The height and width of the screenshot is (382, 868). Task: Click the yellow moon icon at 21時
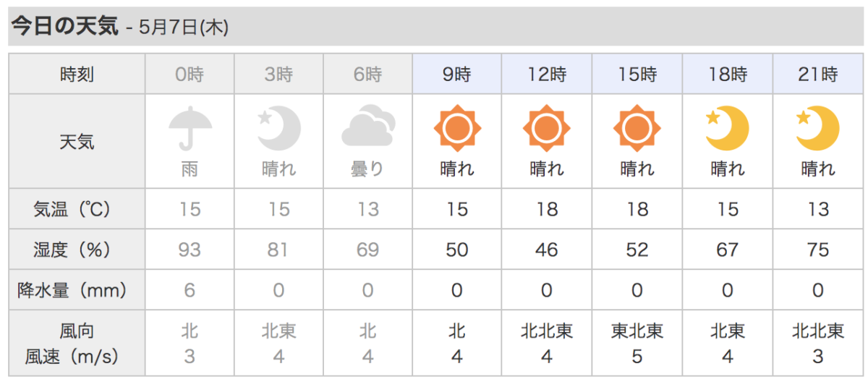coord(817,128)
